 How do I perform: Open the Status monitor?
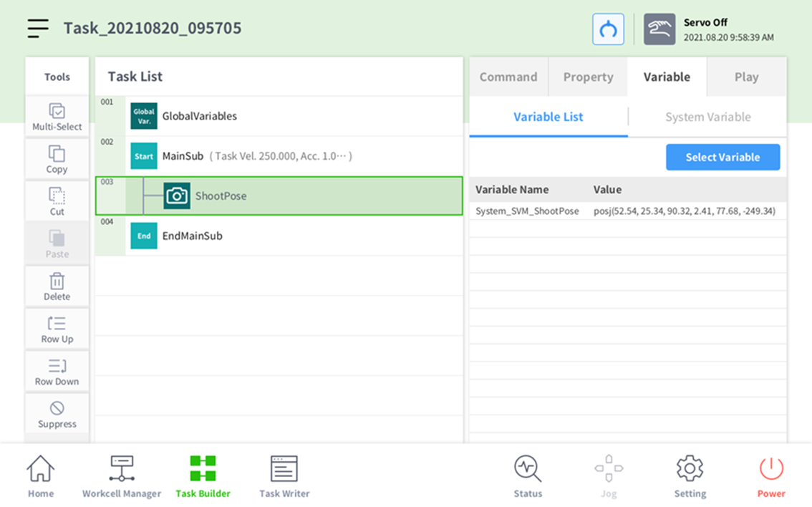point(528,476)
